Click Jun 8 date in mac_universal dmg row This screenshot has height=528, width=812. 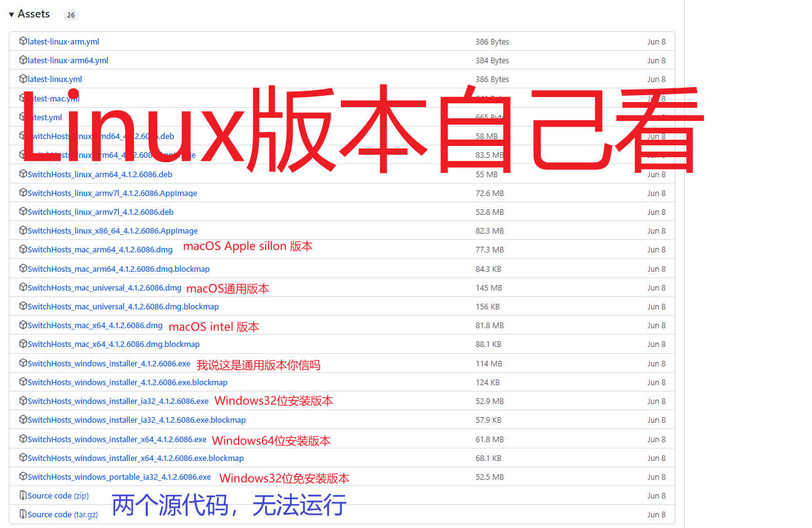click(x=657, y=288)
